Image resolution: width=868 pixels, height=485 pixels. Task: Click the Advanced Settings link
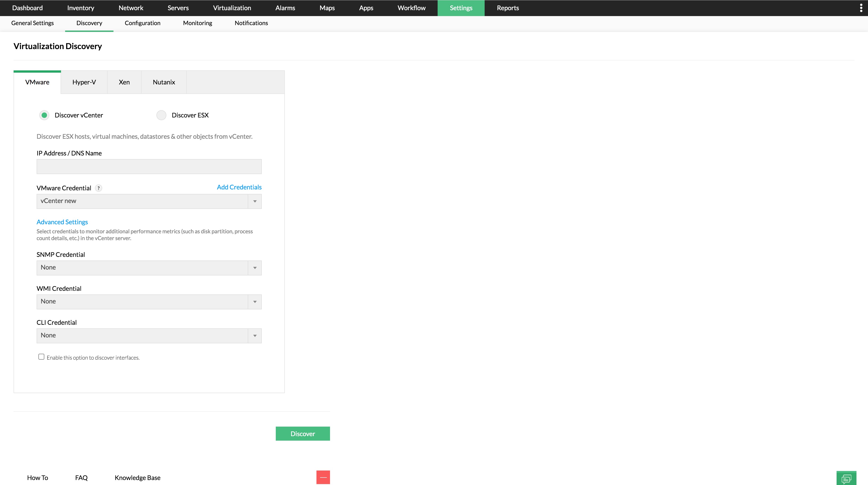[x=62, y=222]
